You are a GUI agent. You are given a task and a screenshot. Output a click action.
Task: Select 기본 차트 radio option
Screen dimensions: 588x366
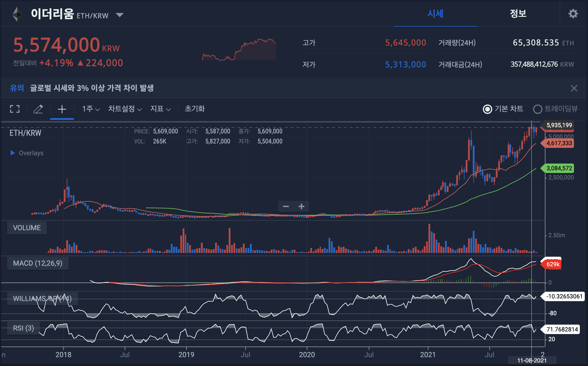click(x=488, y=109)
